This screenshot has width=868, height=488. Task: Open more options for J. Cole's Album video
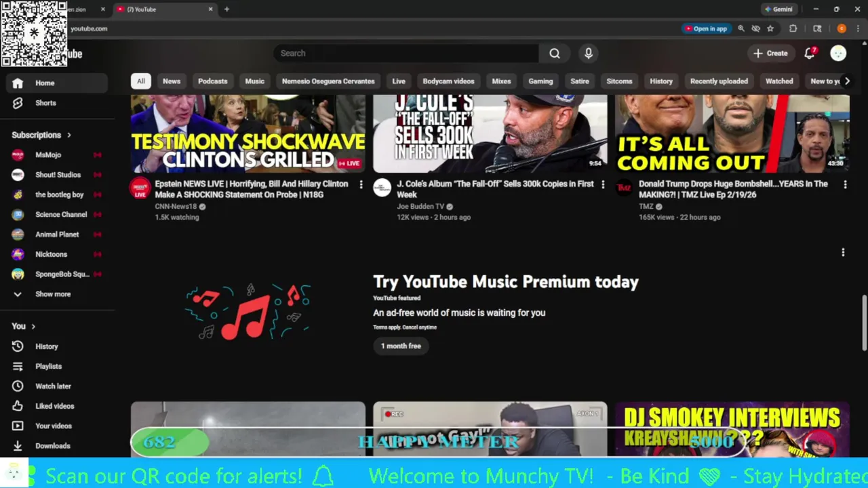pos(603,184)
